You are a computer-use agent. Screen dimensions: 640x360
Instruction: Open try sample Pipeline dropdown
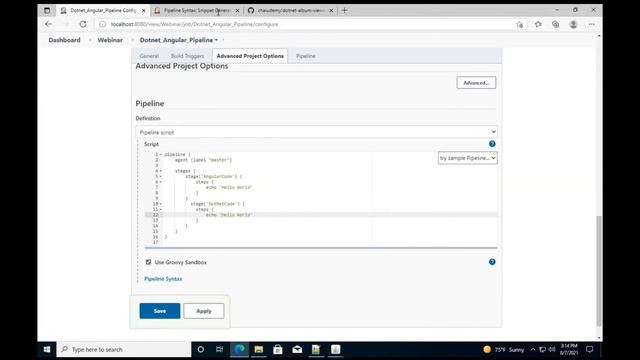click(x=467, y=158)
